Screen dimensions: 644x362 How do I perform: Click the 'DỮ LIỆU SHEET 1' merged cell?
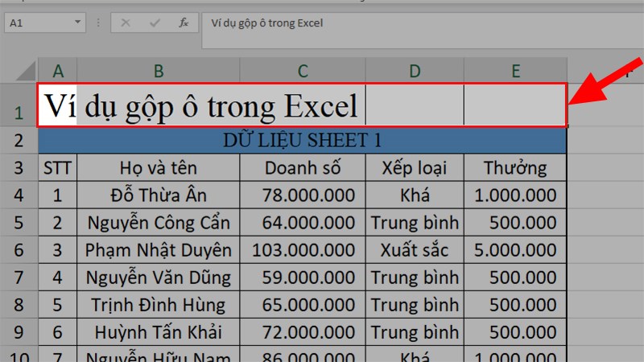pyautogui.click(x=303, y=140)
